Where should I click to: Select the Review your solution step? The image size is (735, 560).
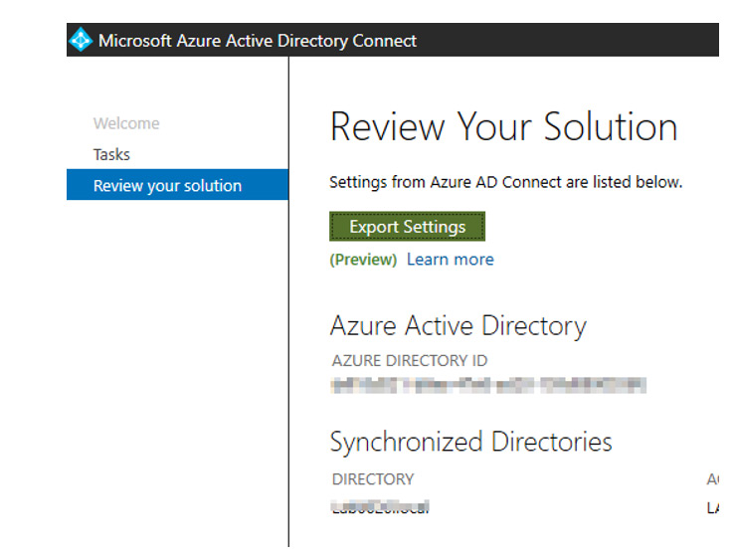177,185
